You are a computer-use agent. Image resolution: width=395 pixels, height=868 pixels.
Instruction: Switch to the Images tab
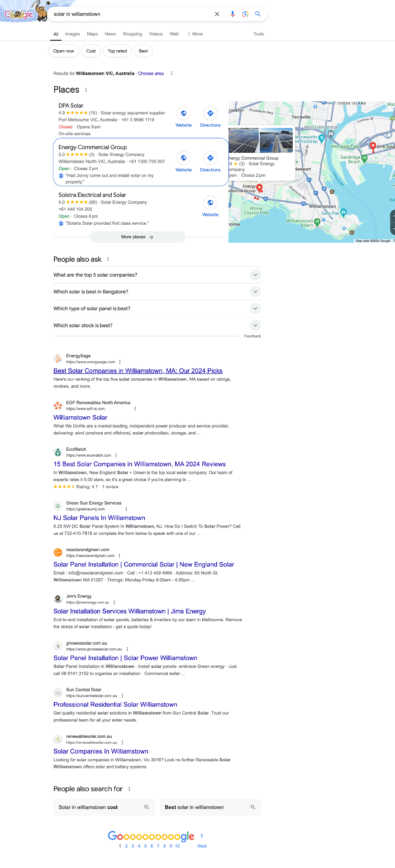tap(72, 34)
